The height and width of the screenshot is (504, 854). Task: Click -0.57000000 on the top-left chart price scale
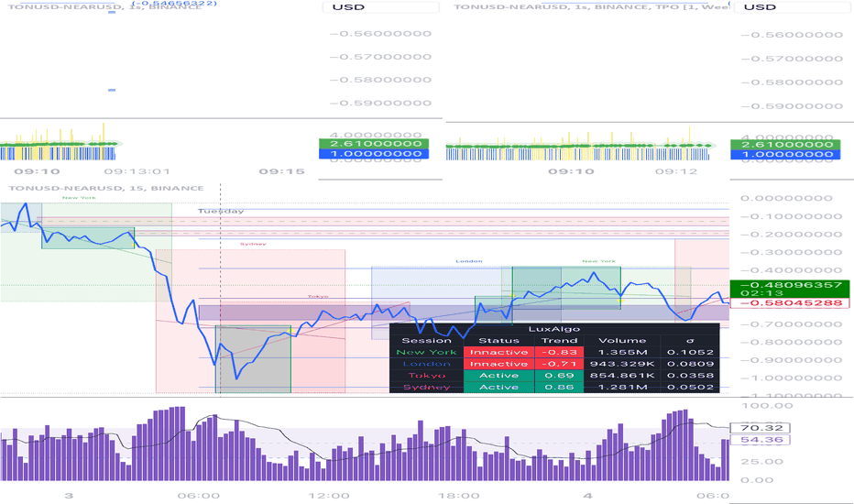pyautogui.click(x=380, y=57)
